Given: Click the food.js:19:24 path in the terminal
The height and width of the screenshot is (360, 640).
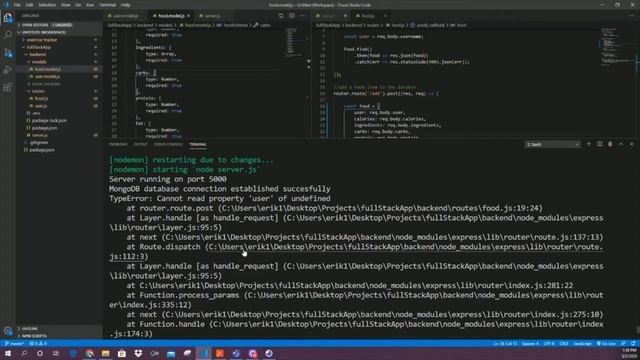Looking at the screenshot, I should point(380,208).
